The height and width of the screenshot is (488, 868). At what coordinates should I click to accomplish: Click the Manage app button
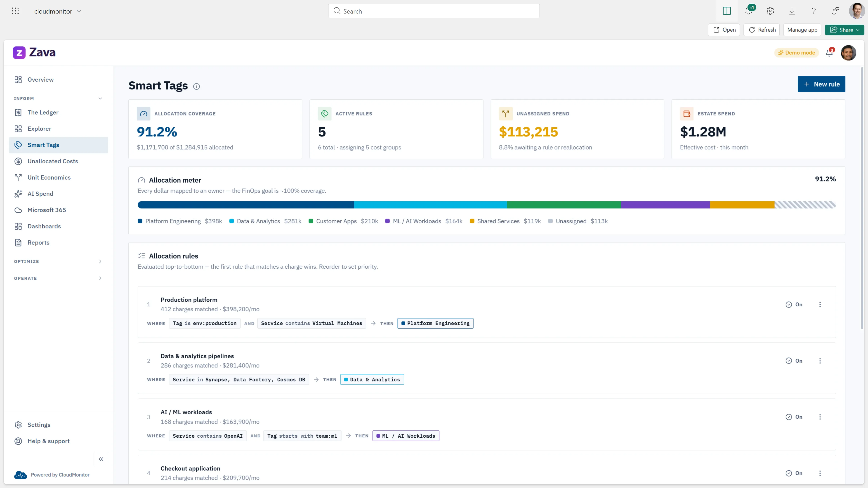[802, 30]
